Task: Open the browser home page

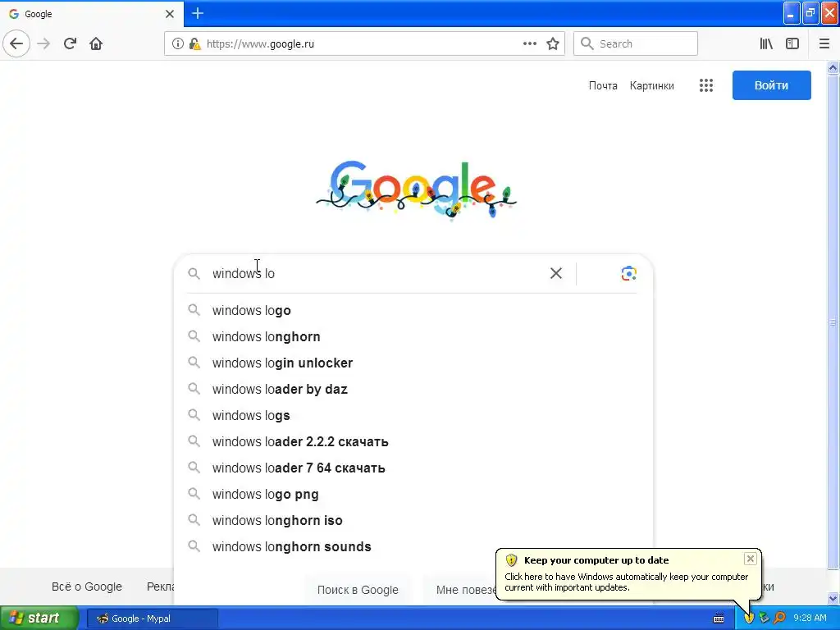Action: 96,43
